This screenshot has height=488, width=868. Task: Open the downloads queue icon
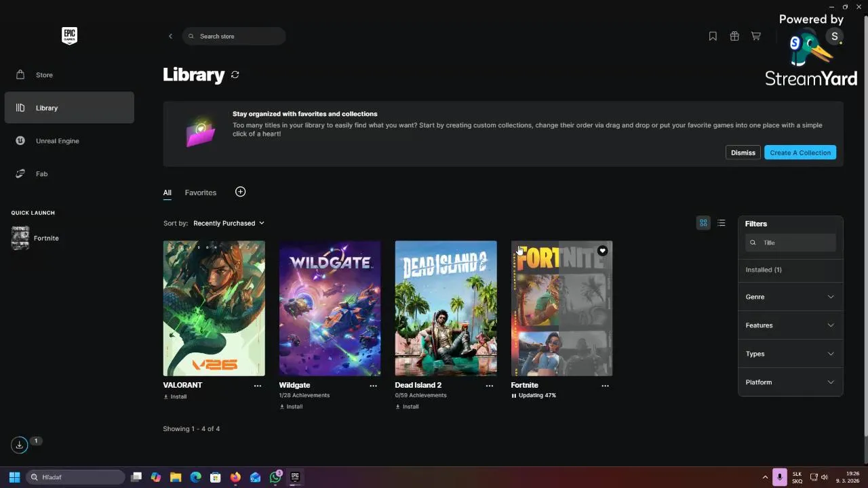point(19,445)
